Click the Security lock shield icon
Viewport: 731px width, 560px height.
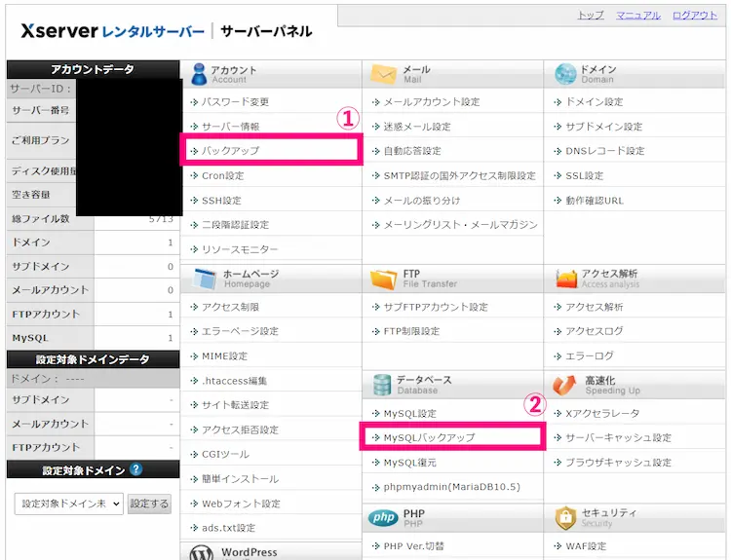pyautogui.click(x=566, y=517)
